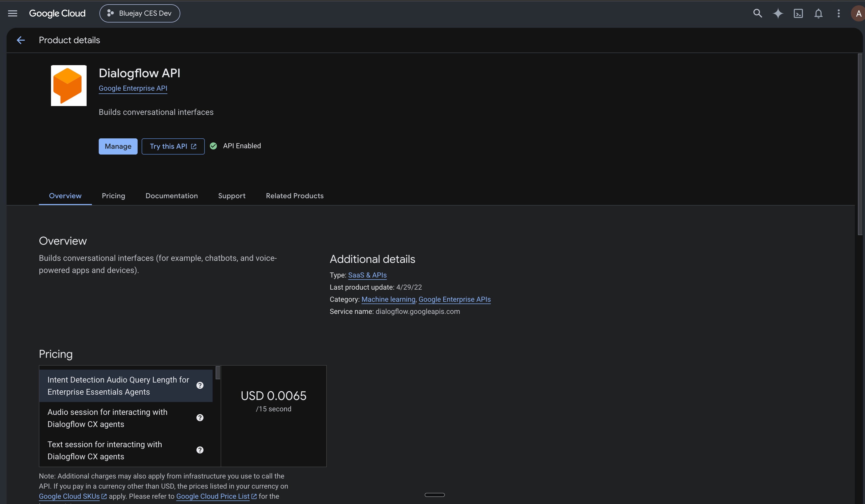
Task: Open the Support tab
Action: (232, 196)
